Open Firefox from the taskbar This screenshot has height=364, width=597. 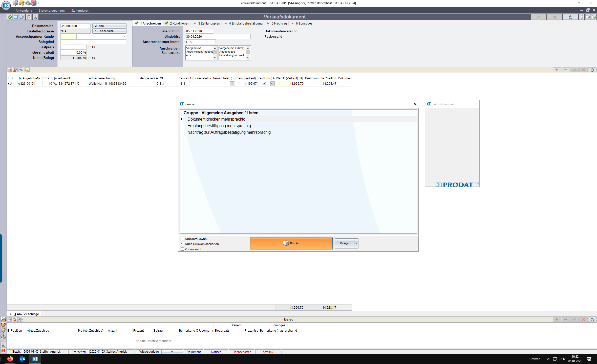point(10,359)
